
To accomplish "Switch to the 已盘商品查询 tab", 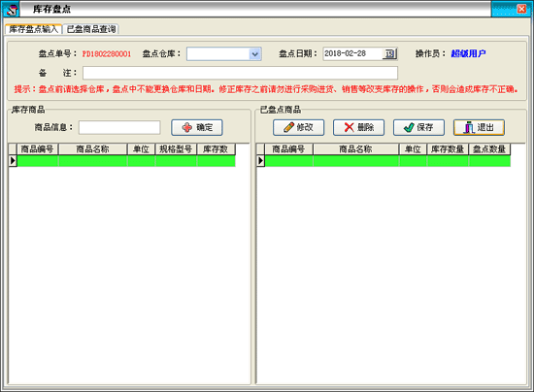I will [x=91, y=29].
